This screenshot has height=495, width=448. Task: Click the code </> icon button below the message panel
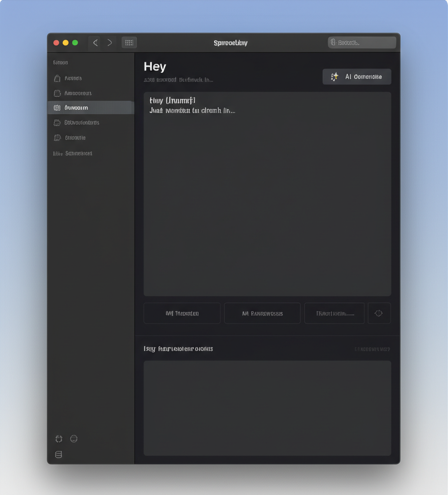click(379, 313)
